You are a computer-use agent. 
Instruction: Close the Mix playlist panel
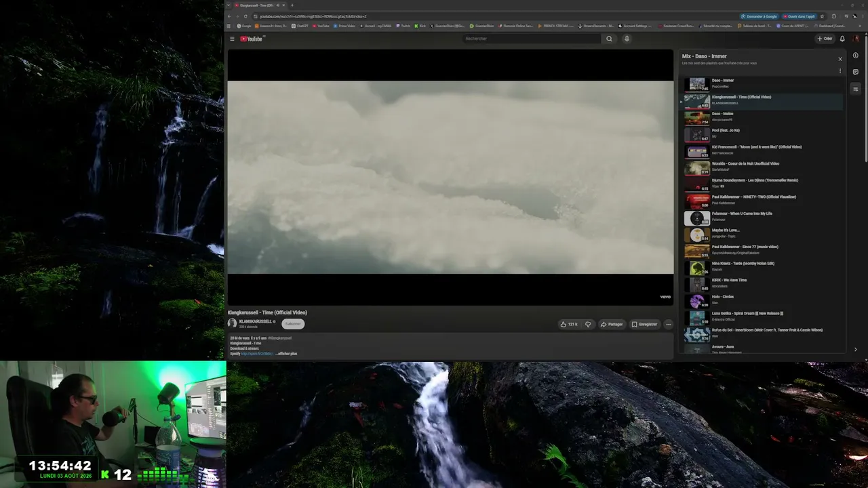[x=840, y=59]
